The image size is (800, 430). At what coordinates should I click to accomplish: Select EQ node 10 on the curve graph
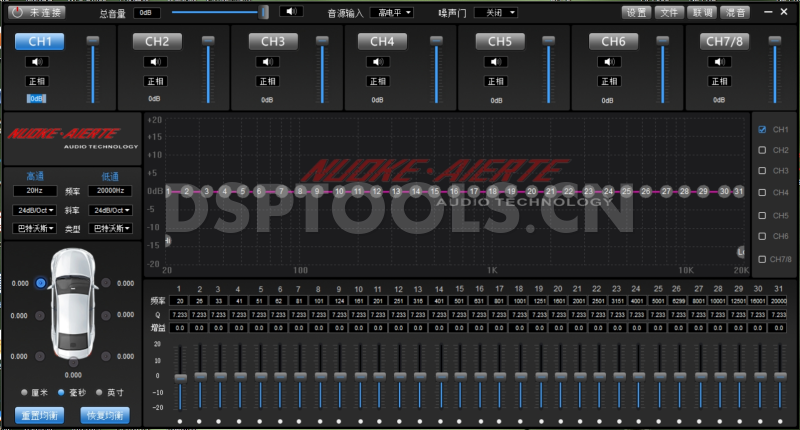[x=339, y=191]
